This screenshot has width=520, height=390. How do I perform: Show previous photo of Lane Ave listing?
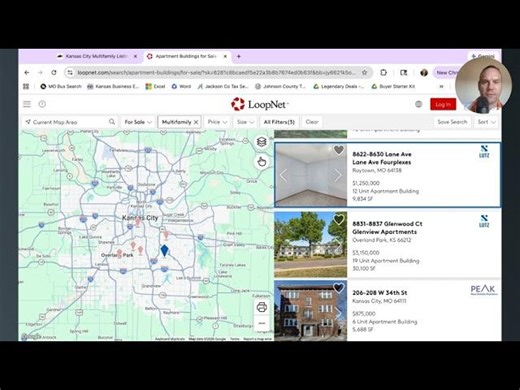click(x=283, y=175)
